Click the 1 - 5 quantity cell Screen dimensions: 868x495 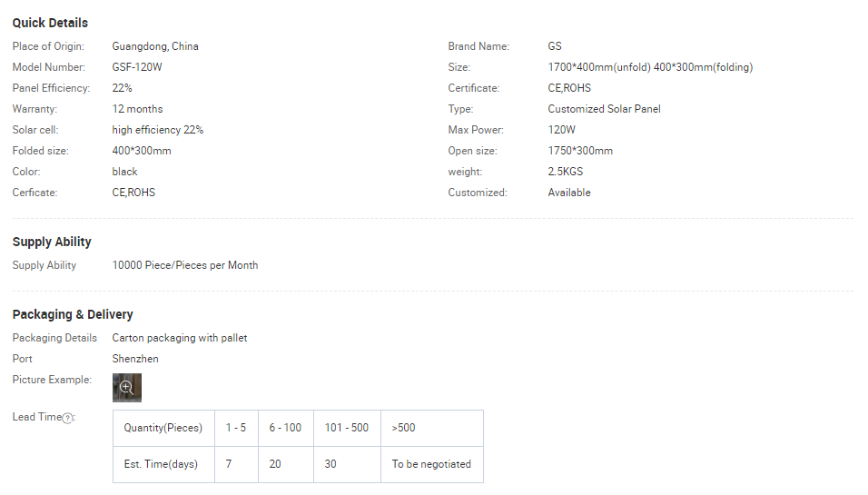pos(235,428)
